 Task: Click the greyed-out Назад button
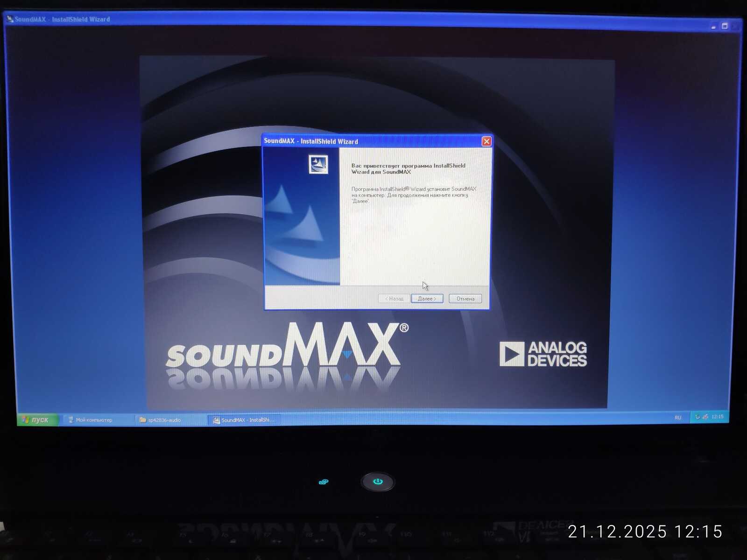394,299
